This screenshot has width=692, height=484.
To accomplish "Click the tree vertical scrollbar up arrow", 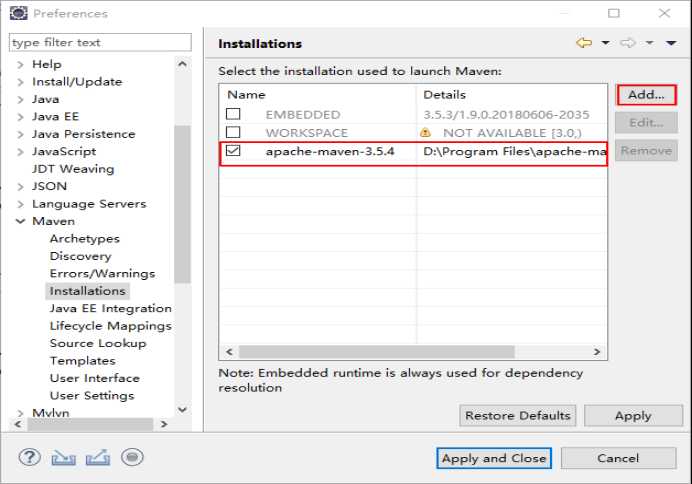I will point(182,64).
